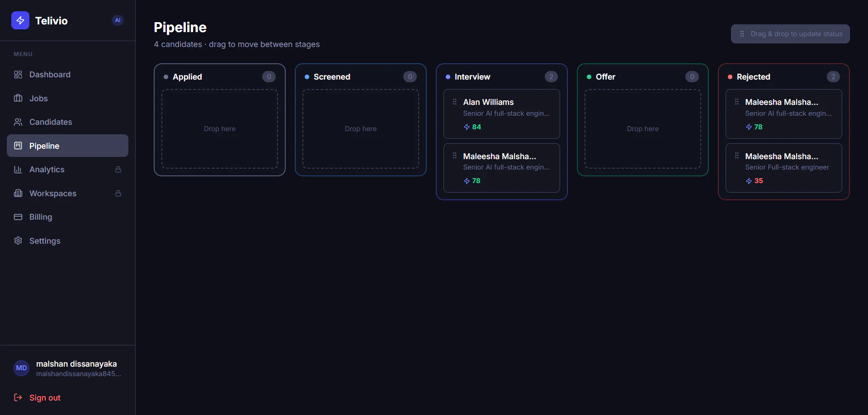Click the Pipeline page heading
The width and height of the screenshot is (868, 415).
point(180,28)
